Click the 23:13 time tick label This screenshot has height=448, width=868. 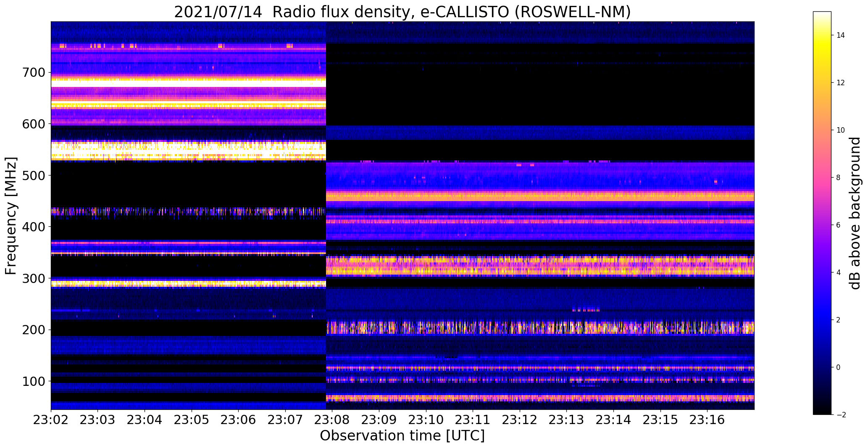click(x=567, y=420)
